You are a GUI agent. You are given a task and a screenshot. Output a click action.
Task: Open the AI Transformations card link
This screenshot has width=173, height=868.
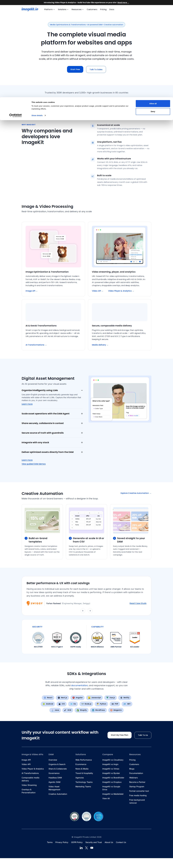click(x=36, y=345)
